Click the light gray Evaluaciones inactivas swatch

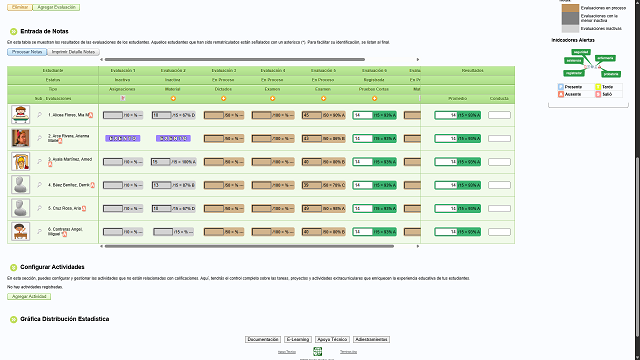570,29
